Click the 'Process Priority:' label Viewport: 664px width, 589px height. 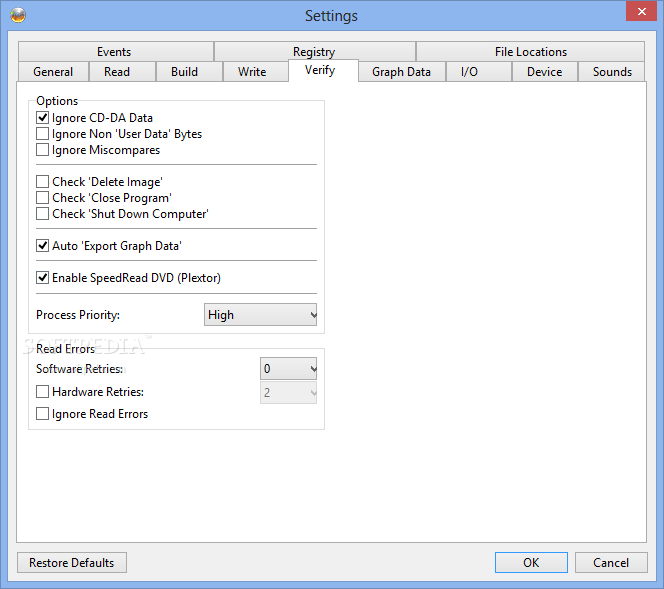(x=78, y=315)
